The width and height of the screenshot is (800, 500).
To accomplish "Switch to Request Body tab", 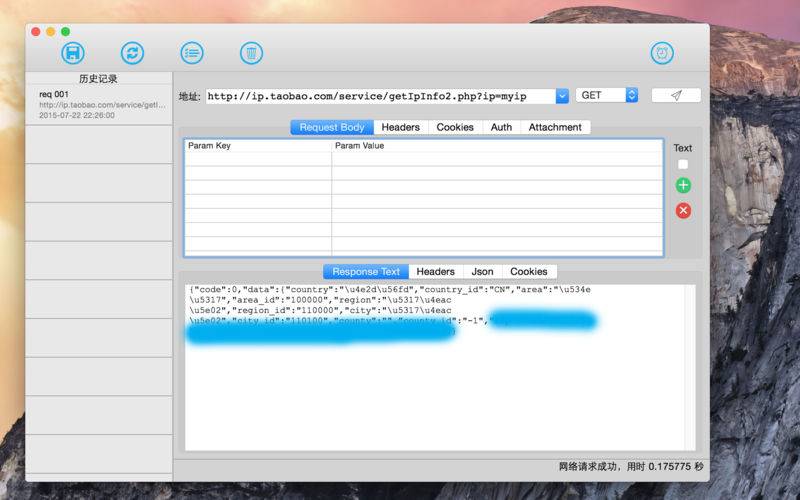I will point(332,127).
